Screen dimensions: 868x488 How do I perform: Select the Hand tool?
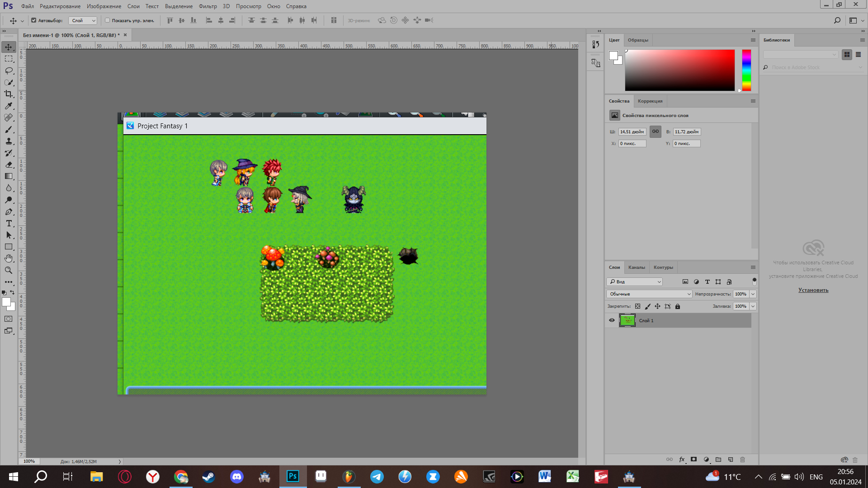tap(9, 258)
